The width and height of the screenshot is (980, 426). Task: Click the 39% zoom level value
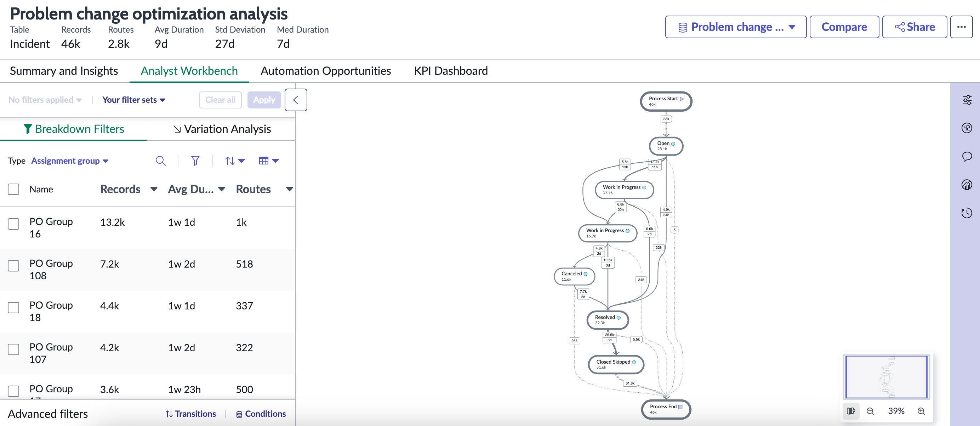point(896,411)
